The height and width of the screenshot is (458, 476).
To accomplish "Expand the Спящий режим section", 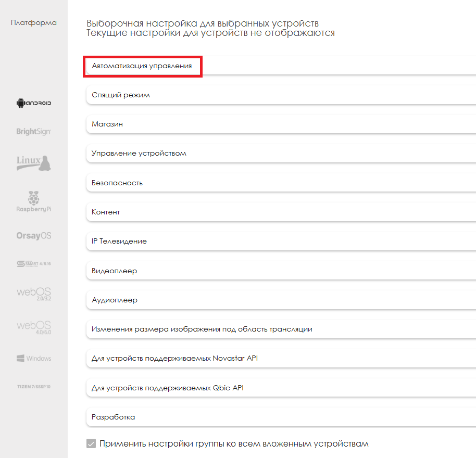I will [x=121, y=96].
